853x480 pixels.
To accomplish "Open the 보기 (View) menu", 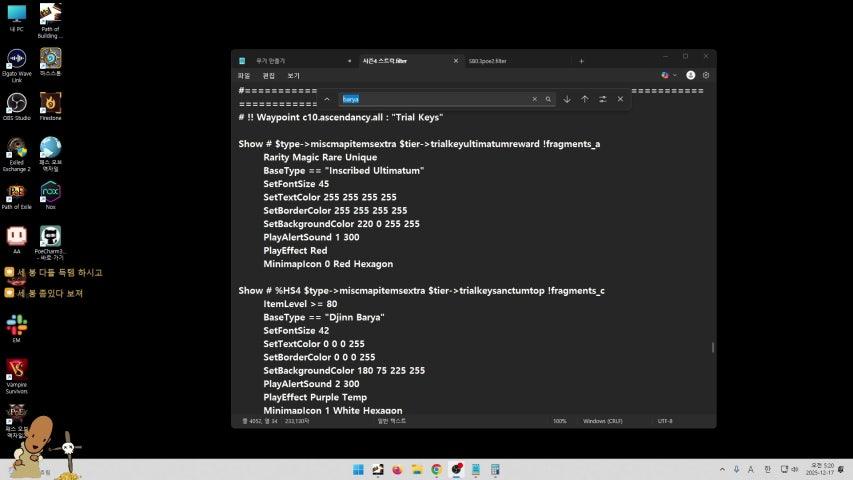I will click(293, 75).
